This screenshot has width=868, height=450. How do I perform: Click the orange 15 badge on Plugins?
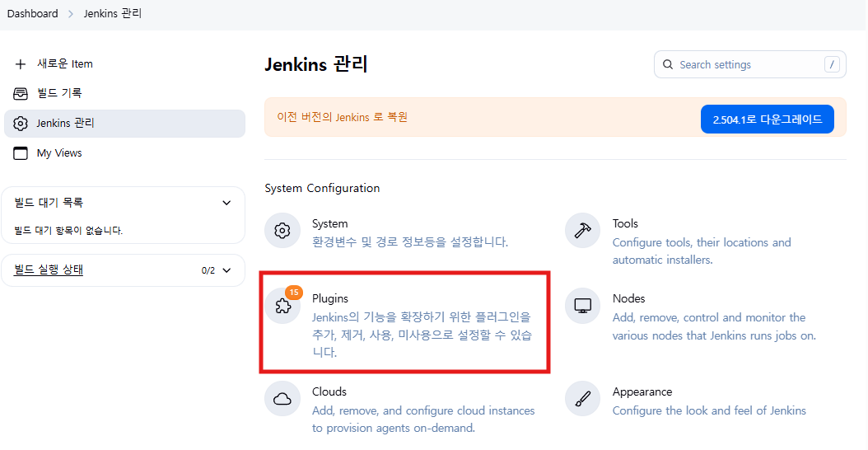pyautogui.click(x=294, y=292)
